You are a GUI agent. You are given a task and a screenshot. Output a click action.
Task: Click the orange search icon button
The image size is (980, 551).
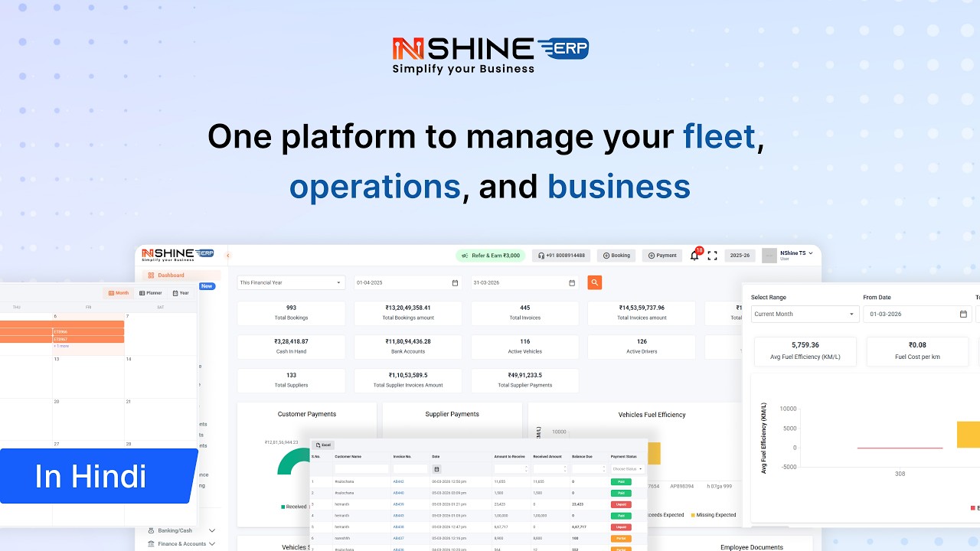tap(595, 282)
